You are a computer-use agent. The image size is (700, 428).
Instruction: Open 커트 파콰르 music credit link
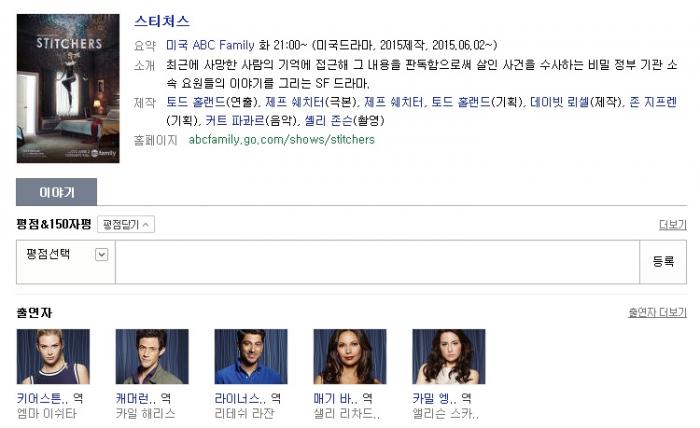tap(235, 121)
